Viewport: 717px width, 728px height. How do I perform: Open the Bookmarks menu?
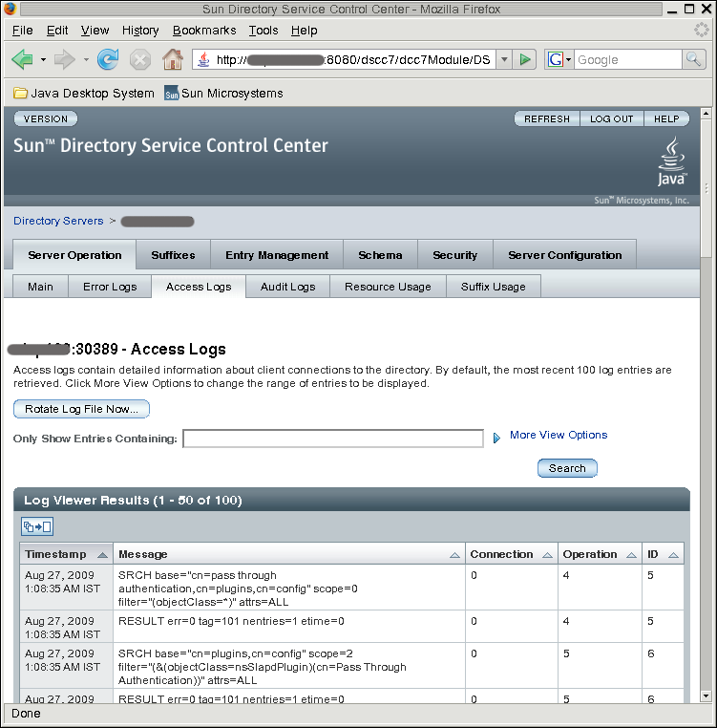[x=204, y=31]
